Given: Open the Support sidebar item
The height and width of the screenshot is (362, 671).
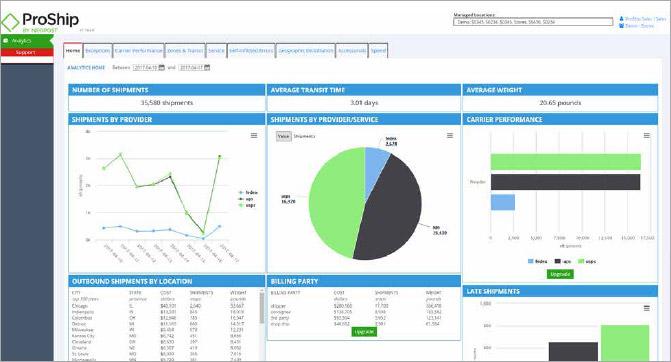Looking at the screenshot, I should [27, 52].
